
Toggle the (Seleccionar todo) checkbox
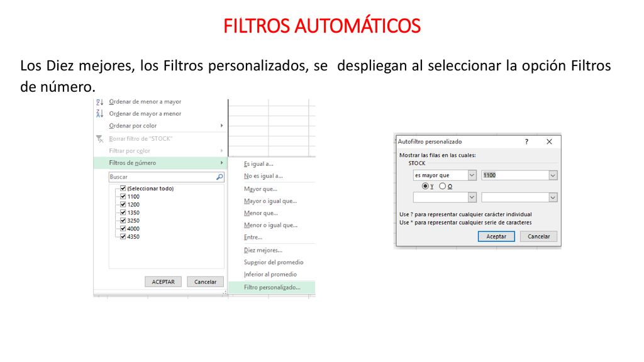tap(123, 189)
